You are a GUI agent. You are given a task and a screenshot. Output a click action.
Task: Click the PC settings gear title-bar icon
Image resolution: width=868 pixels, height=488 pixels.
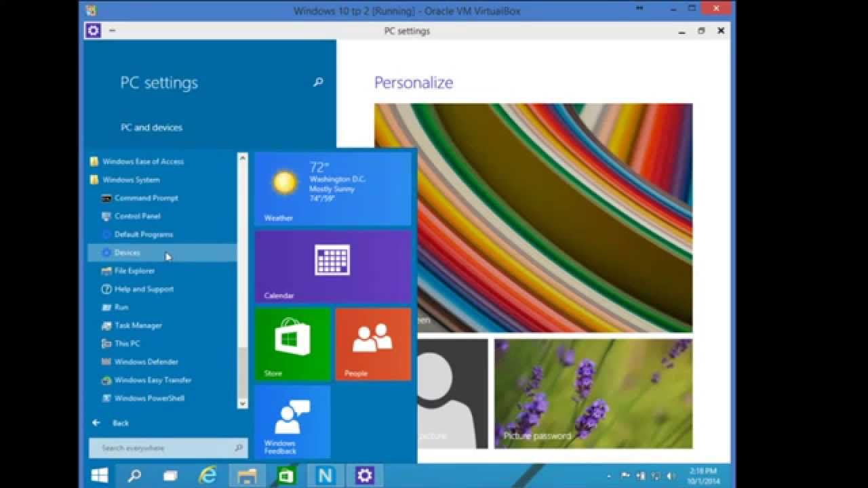93,30
